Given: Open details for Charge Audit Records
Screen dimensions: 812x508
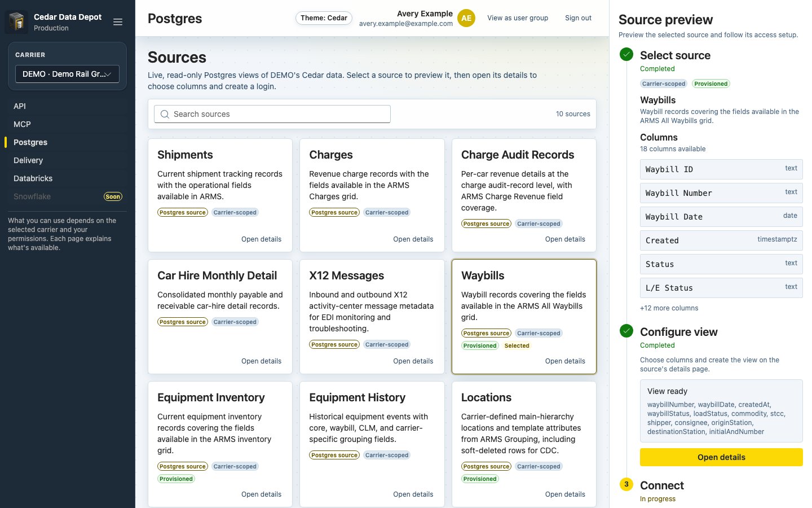Looking at the screenshot, I should point(565,239).
